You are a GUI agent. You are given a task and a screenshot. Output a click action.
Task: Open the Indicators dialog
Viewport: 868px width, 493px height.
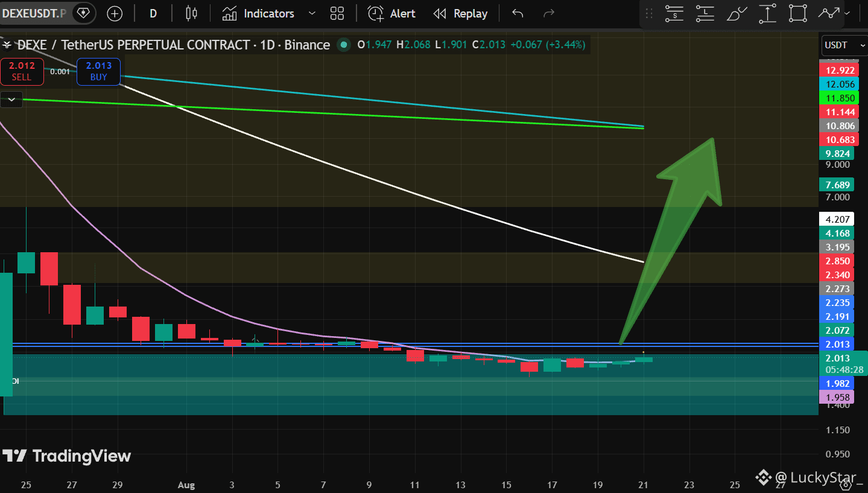tap(258, 13)
